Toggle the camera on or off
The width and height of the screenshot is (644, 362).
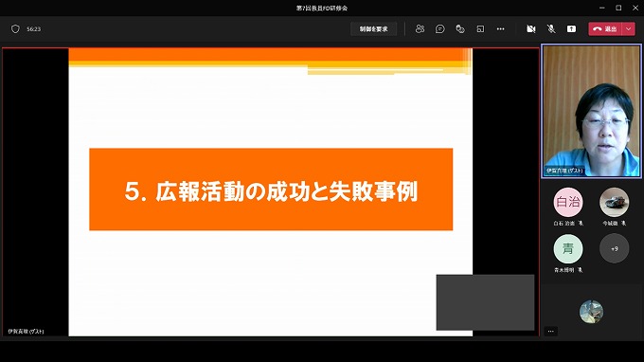tap(531, 28)
